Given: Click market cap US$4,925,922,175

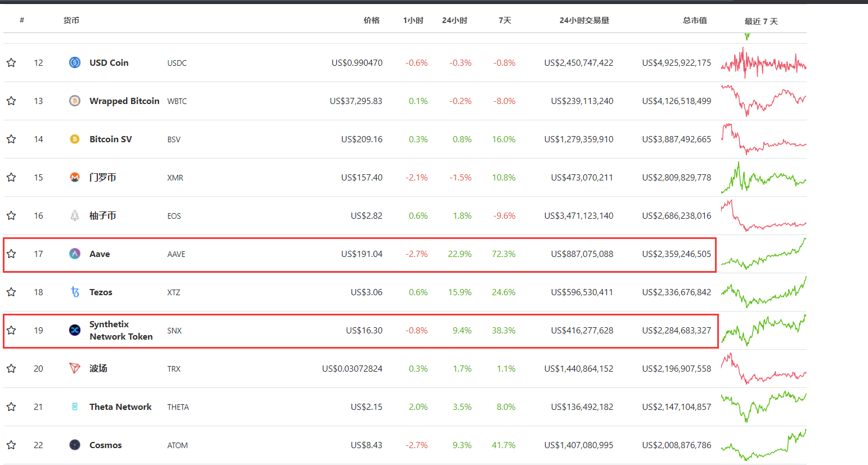Looking at the screenshot, I should pyautogui.click(x=677, y=62).
